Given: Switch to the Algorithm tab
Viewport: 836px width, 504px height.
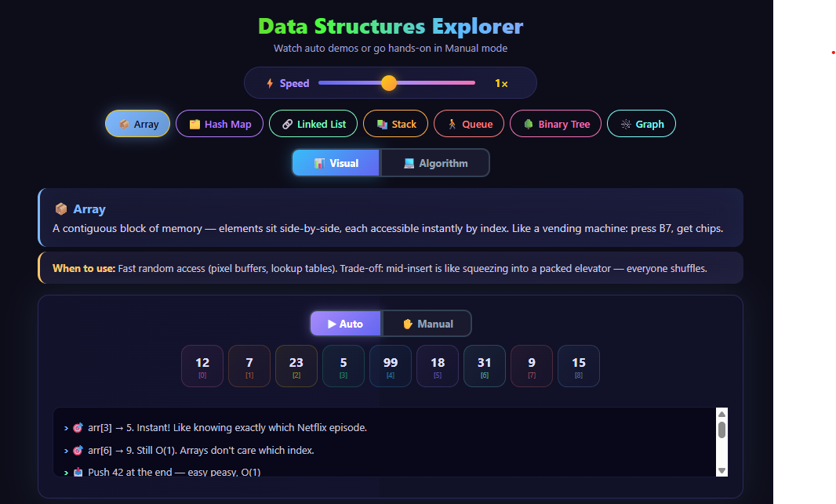Looking at the screenshot, I should [x=435, y=162].
